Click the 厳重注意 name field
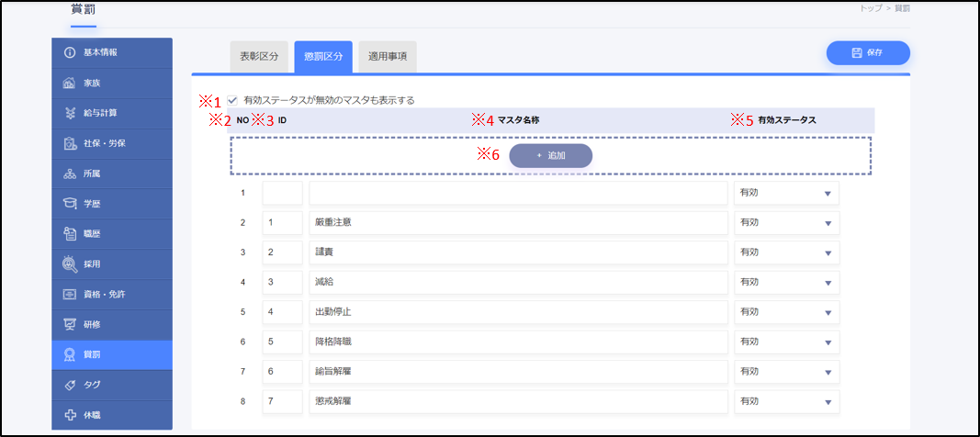This screenshot has width=980, height=437. 519,223
